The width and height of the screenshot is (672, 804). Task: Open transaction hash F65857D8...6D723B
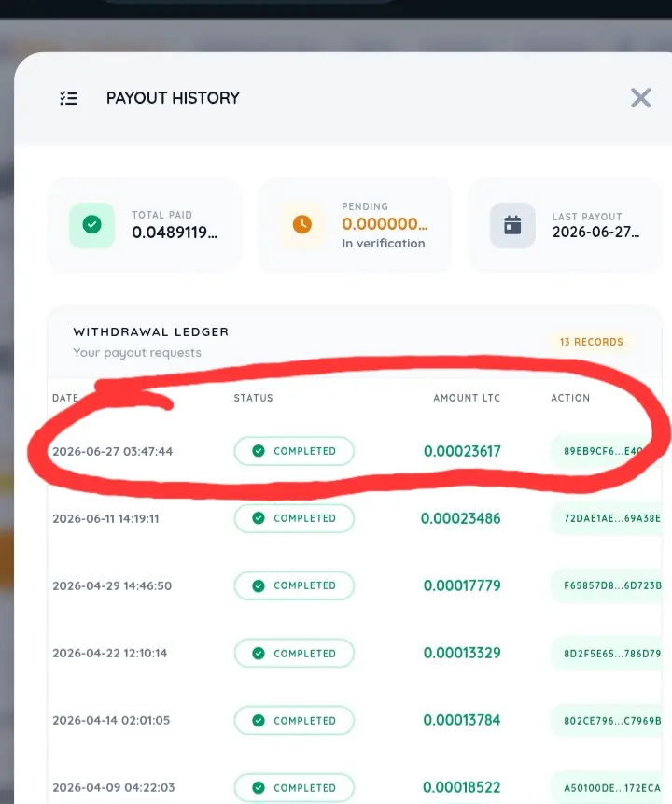(611, 585)
